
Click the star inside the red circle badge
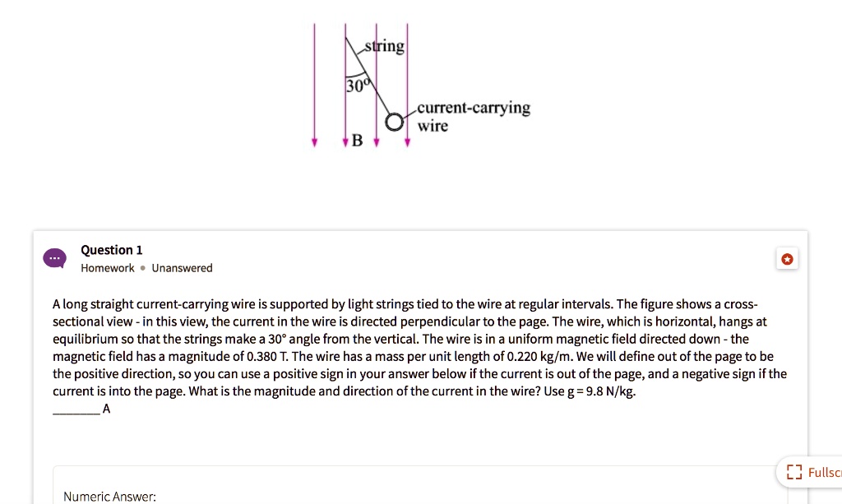(787, 258)
